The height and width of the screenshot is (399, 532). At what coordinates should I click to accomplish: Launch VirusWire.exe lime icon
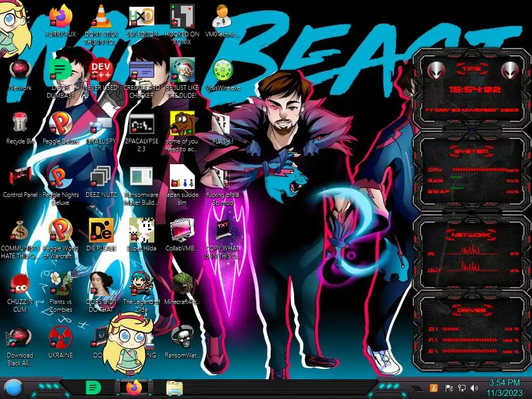point(222,70)
